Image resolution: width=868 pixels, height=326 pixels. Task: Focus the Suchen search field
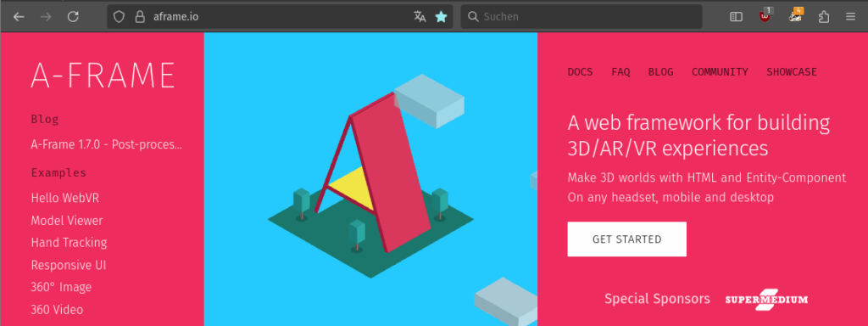pos(581,17)
